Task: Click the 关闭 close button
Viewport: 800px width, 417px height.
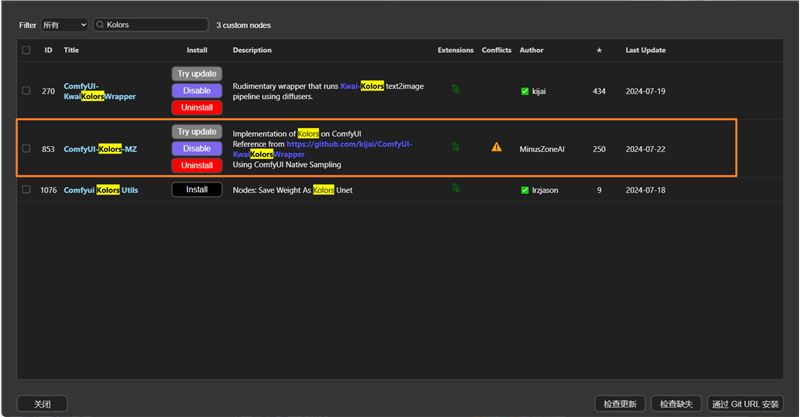Action: click(x=42, y=404)
